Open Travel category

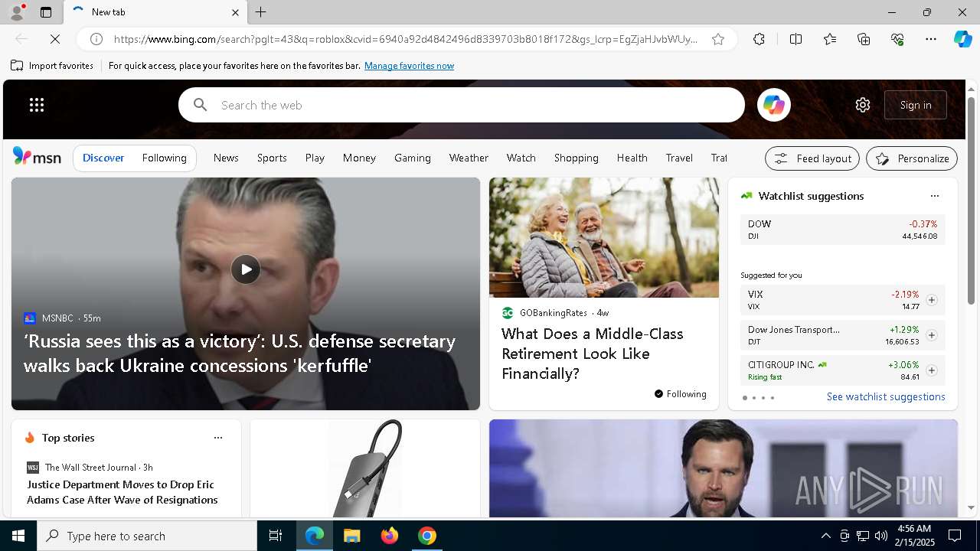679,158
